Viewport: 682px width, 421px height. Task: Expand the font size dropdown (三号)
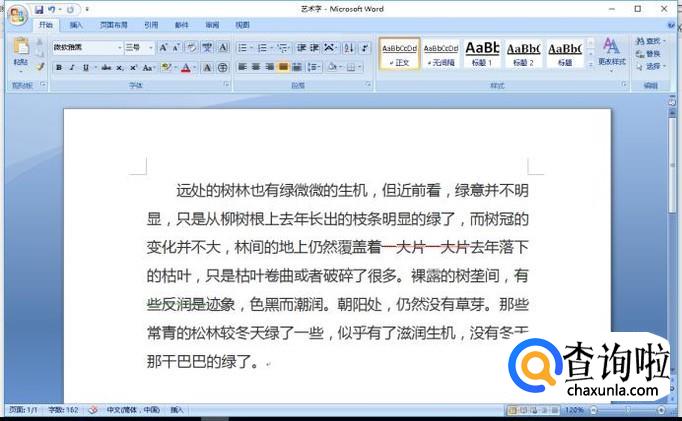[x=151, y=47]
